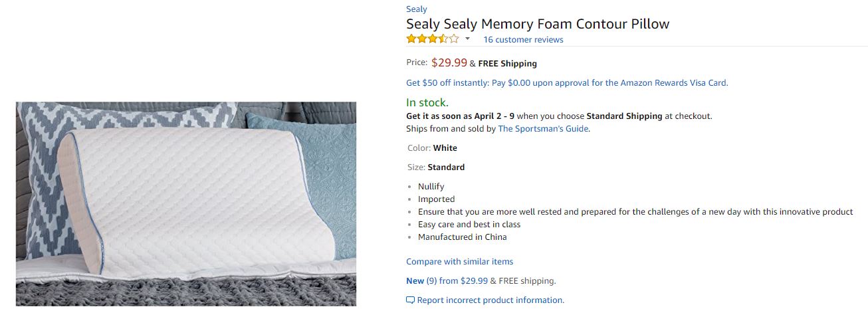Open the Sealy brand link
Viewport: 868px width, 309px height.
(417, 9)
